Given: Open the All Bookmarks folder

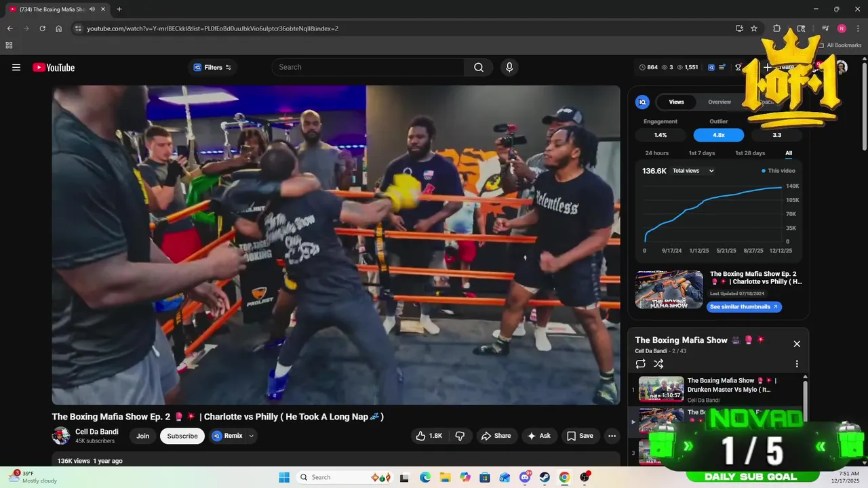Looking at the screenshot, I should 840,45.
